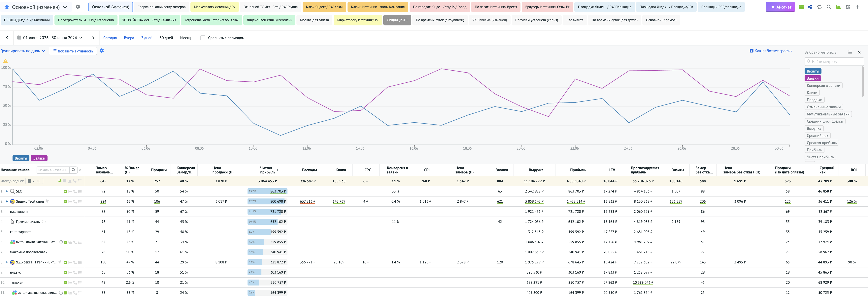Uncheck the SEO row checkbox
868x300 pixels.
tap(65, 192)
